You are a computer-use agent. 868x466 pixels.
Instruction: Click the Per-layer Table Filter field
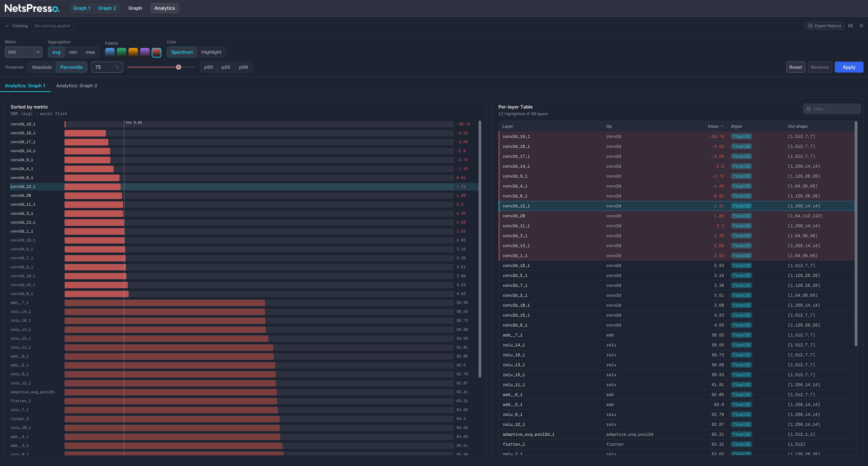(x=832, y=109)
